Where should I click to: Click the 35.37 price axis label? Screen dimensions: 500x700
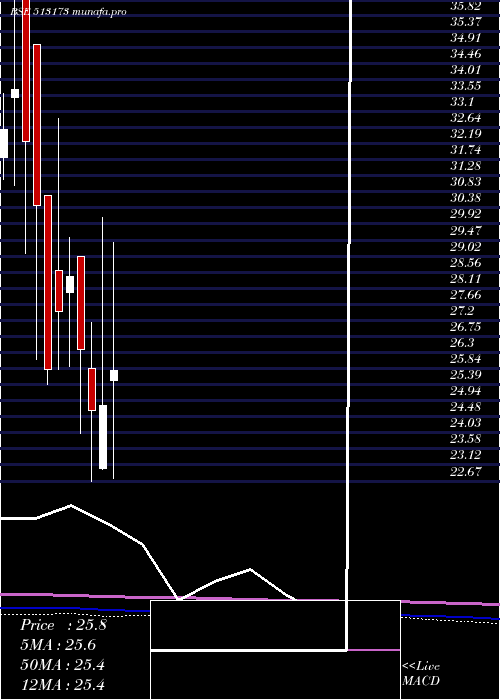tap(466, 21)
